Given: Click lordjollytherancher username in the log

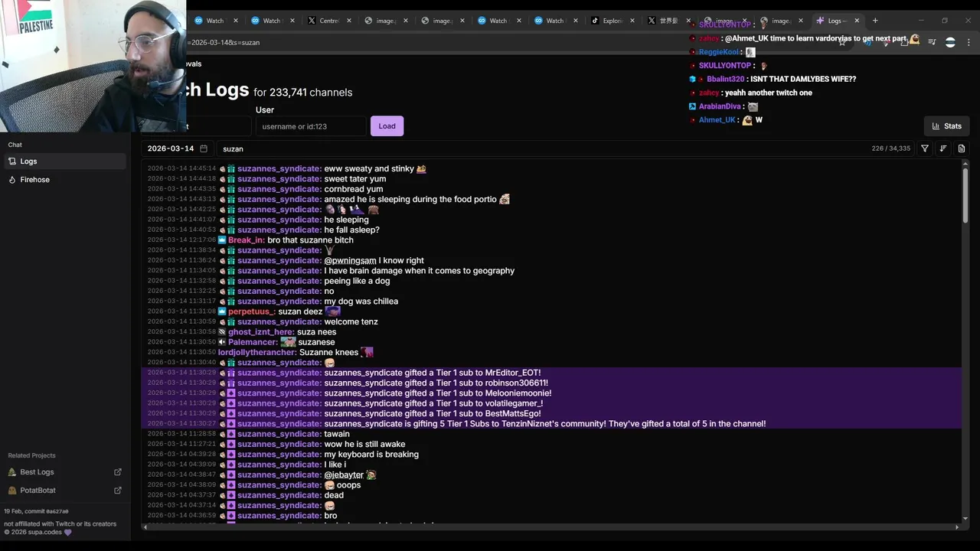Looking at the screenshot, I should [x=257, y=353].
